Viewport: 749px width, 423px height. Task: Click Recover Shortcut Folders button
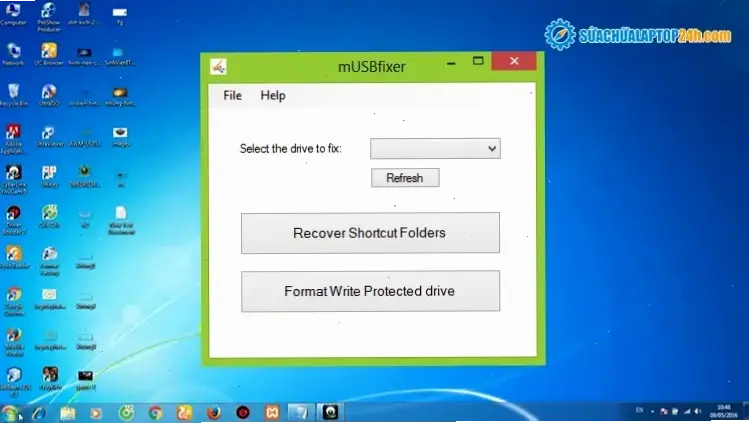pos(370,233)
